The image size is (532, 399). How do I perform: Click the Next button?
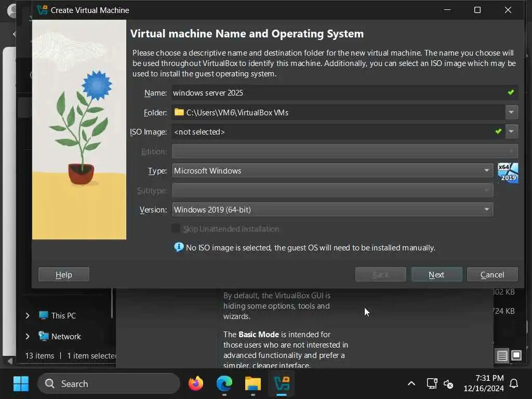436,274
